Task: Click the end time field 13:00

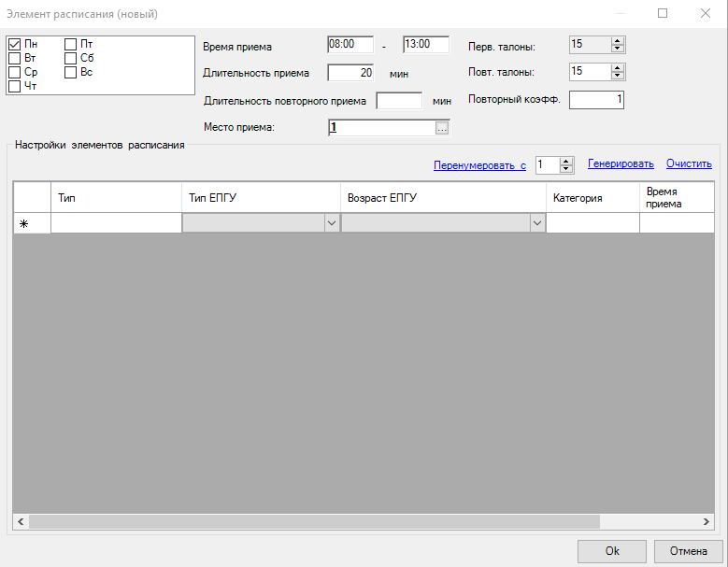Action: point(426,45)
